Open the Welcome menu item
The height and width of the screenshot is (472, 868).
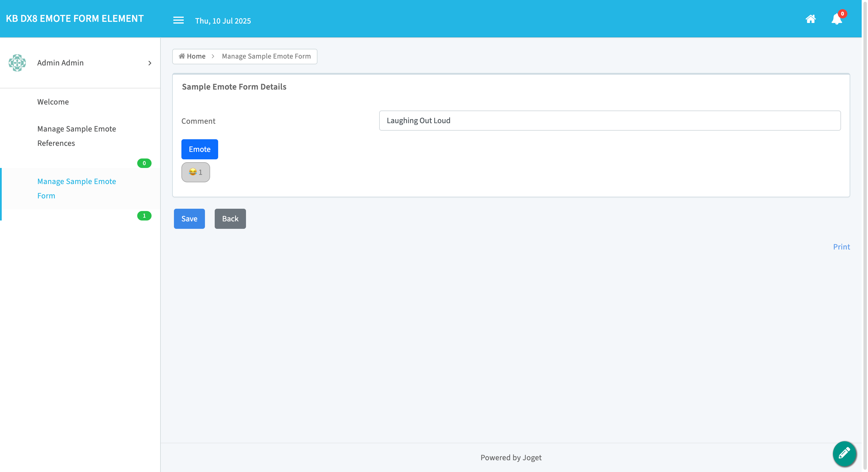(x=53, y=102)
